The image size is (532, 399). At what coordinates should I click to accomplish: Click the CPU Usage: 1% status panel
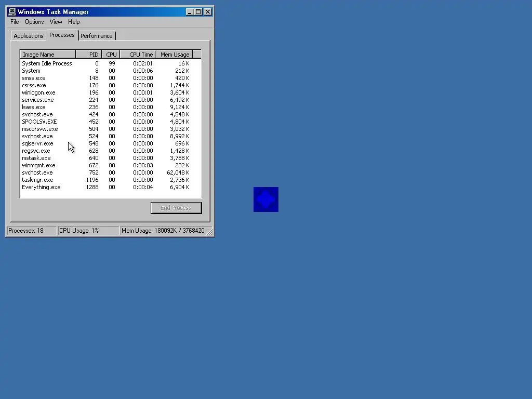(88, 231)
